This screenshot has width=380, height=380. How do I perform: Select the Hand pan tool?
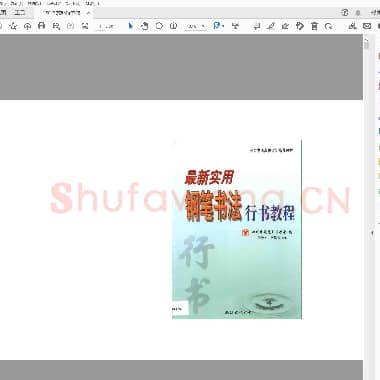click(145, 26)
